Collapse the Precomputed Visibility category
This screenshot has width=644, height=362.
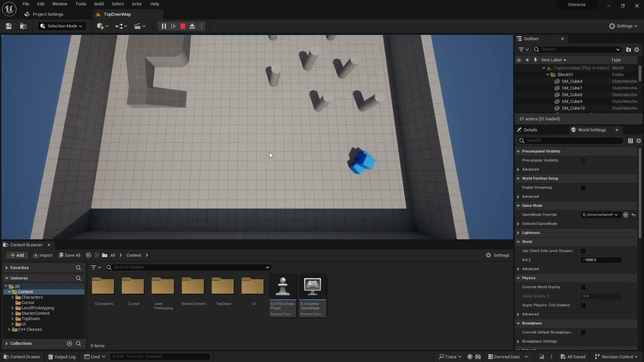(518, 151)
